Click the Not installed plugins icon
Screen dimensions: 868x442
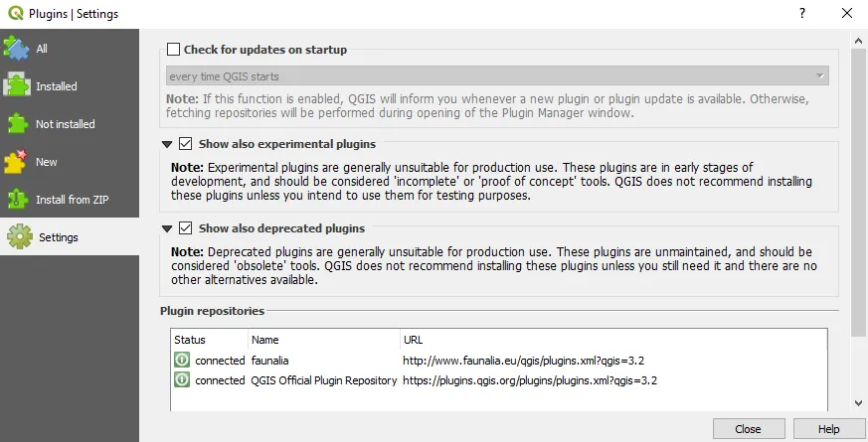coord(17,123)
